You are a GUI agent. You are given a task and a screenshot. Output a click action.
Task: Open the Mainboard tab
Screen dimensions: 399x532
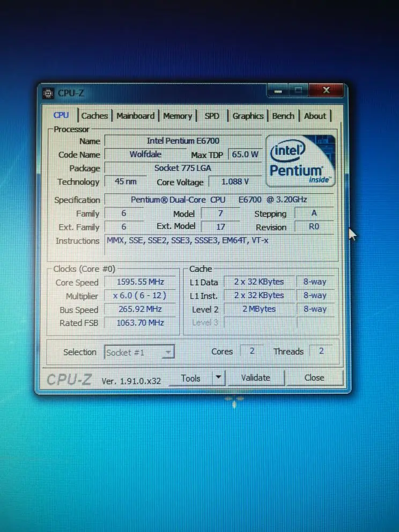(x=135, y=116)
